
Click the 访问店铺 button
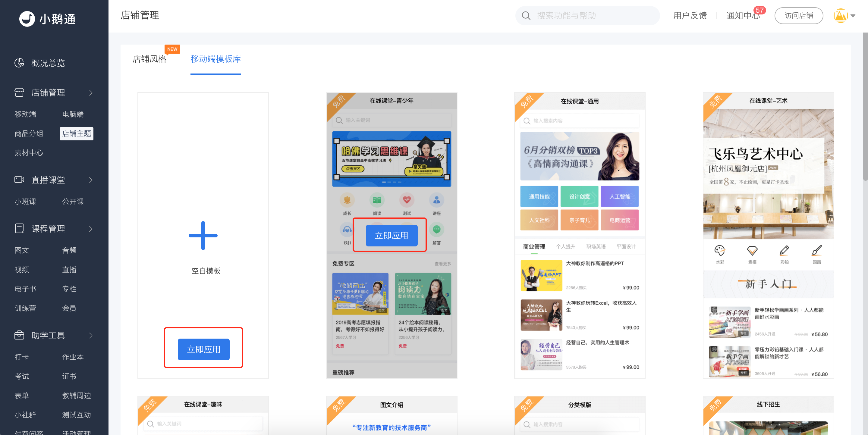coord(799,15)
